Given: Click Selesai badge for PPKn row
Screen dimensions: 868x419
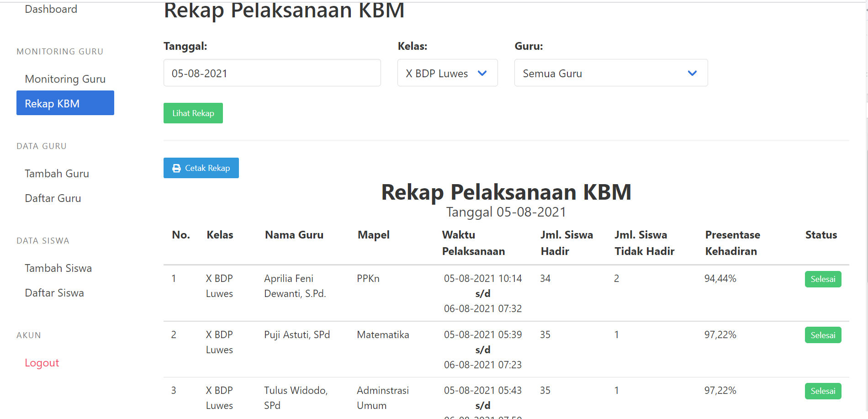Looking at the screenshot, I should pyautogui.click(x=822, y=279).
